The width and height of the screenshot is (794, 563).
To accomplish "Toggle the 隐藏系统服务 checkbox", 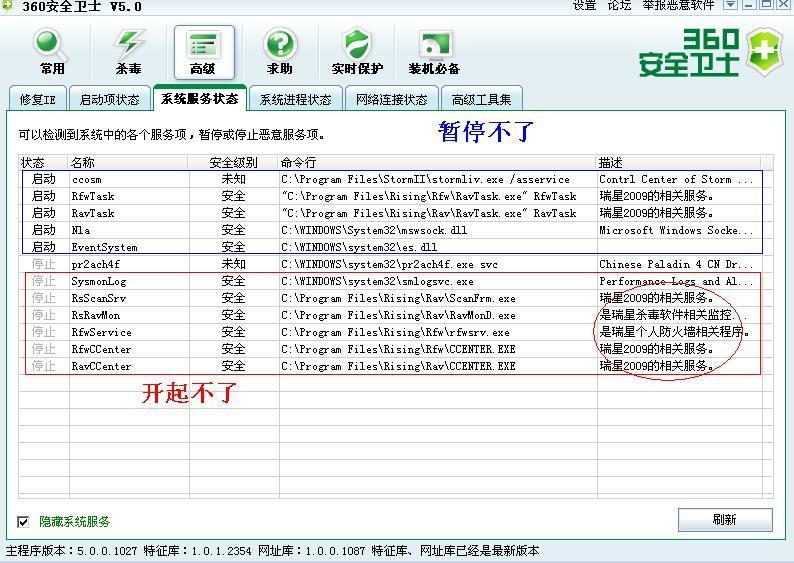I will click(x=23, y=521).
